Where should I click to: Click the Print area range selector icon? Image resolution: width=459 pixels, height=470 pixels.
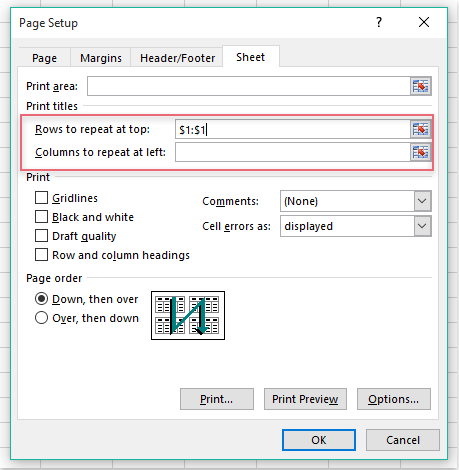pyautogui.click(x=420, y=86)
